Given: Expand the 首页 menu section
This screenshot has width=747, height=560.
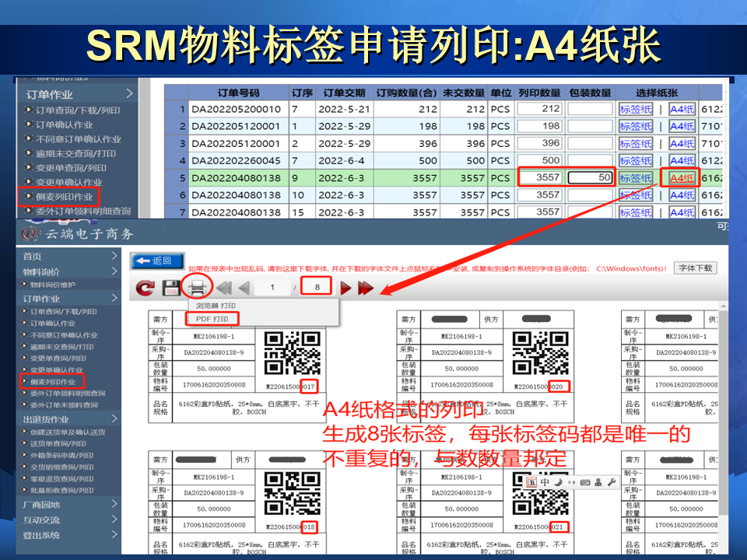Looking at the screenshot, I should tap(69, 256).
